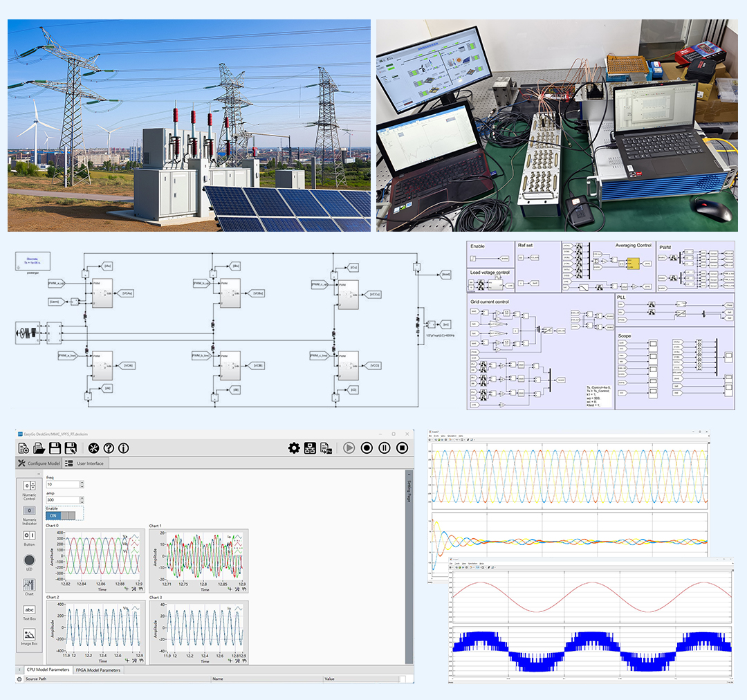This screenshot has height=700, width=747.
Task: Show About info with the circled i icon
Action: click(x=123, y=448)
